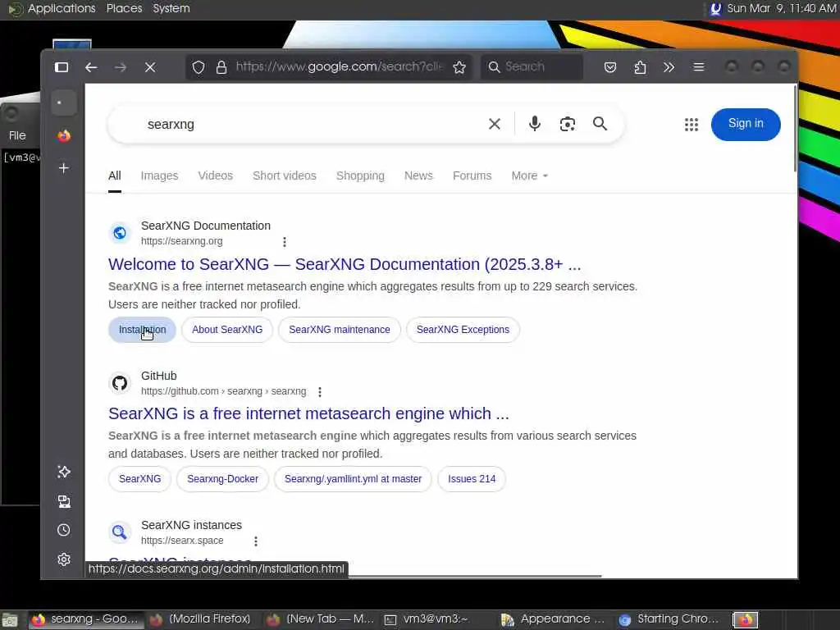Image resolution: width=840 pixels, height=630 pixels.
Task: Switch to the News tab
Action: (x=418, y=176)
